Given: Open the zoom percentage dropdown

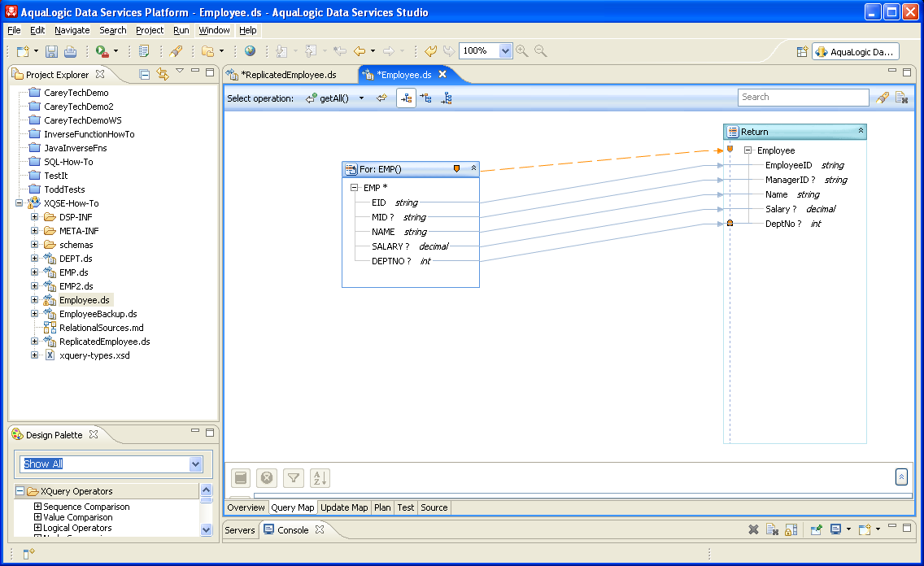Looking at the screenshot, I should coord(505,51).
